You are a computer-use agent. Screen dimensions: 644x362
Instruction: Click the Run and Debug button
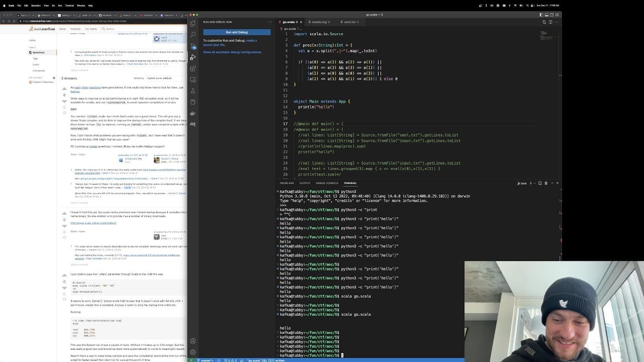click(x=236, y=32)
